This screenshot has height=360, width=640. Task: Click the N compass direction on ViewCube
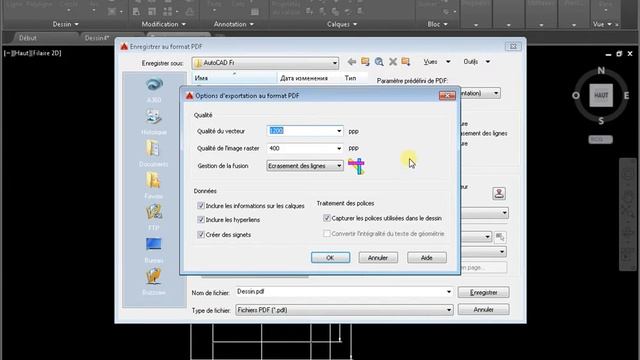601,71
